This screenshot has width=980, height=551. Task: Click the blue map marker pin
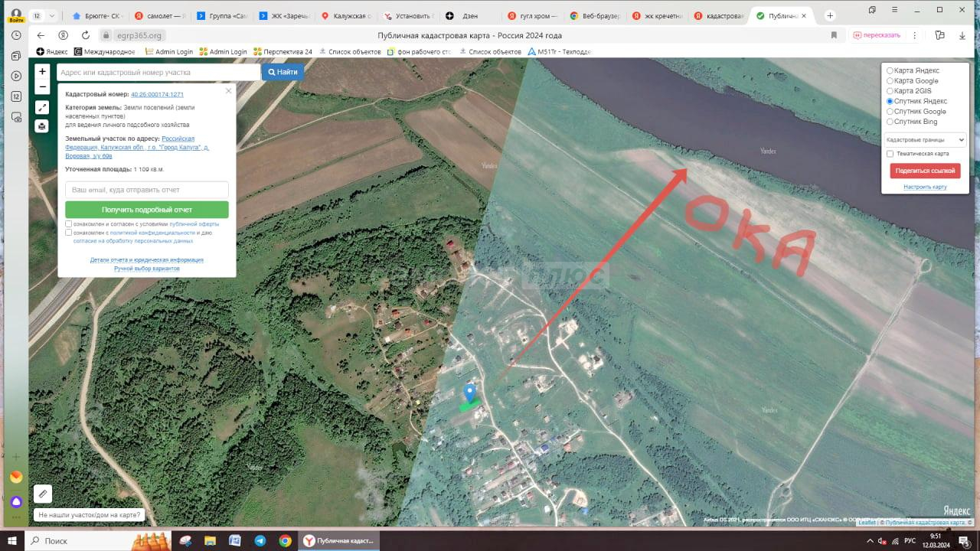point(470,393)
